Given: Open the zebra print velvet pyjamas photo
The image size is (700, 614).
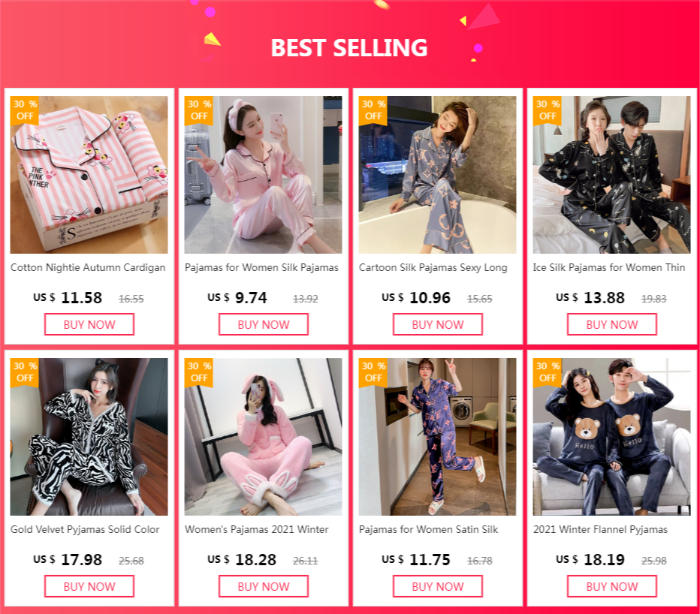Looking at the screenshot, I should 89,437.
